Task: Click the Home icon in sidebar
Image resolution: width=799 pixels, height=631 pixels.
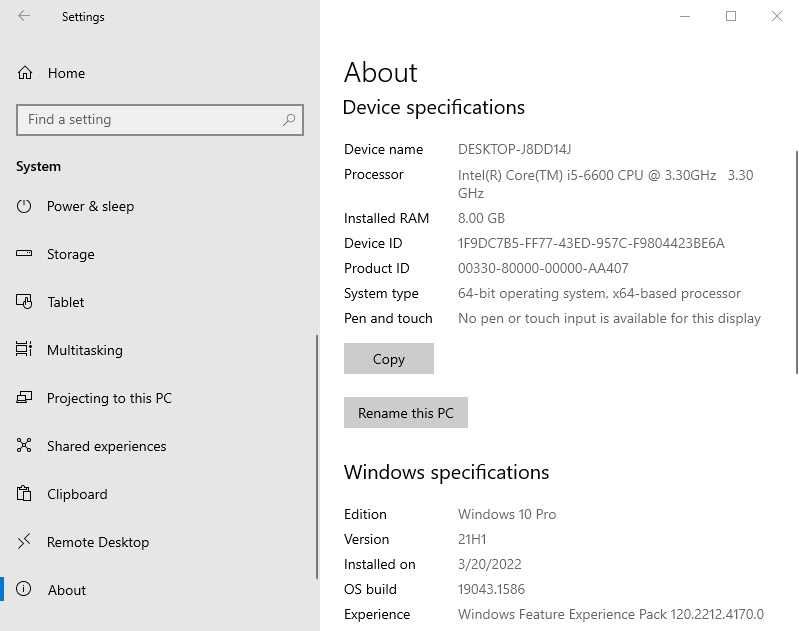Action: pyautogui.click(x=25, y=73)
